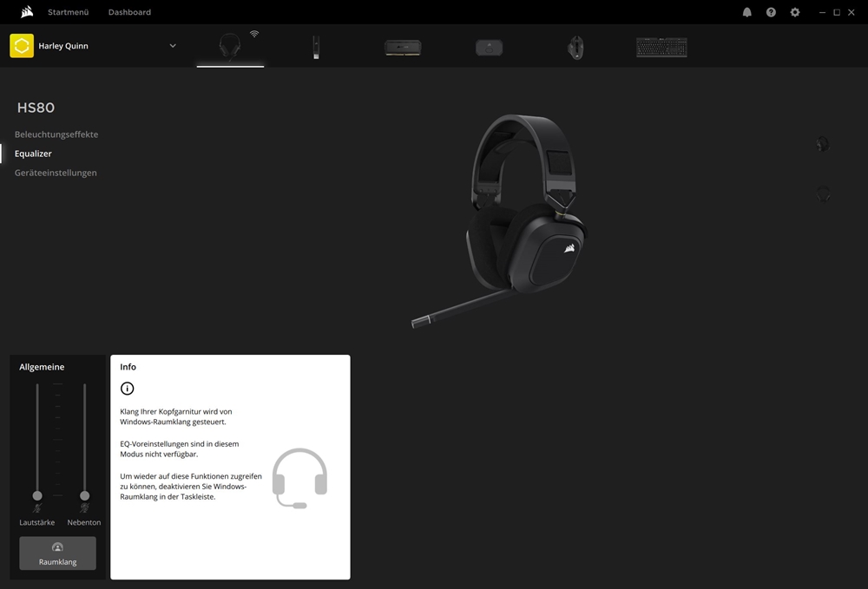Select the keyboard device icon
This screenshot has width=868, height=589.
click(x=661, y=48)
